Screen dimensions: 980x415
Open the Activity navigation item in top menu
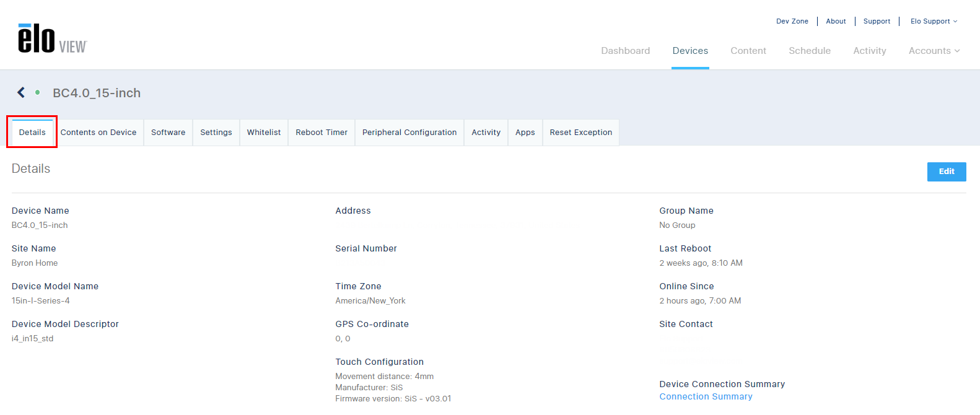[x=870, y=51]
